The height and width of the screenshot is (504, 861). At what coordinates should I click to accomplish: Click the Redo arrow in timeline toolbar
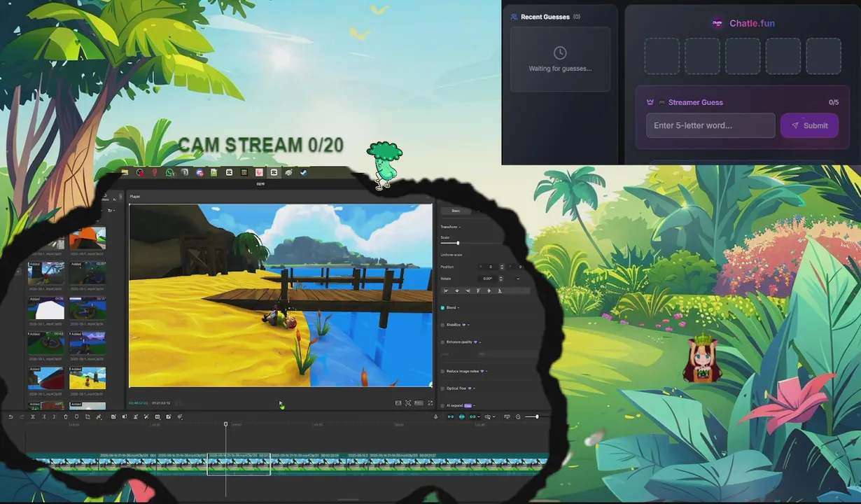(22, 416)
